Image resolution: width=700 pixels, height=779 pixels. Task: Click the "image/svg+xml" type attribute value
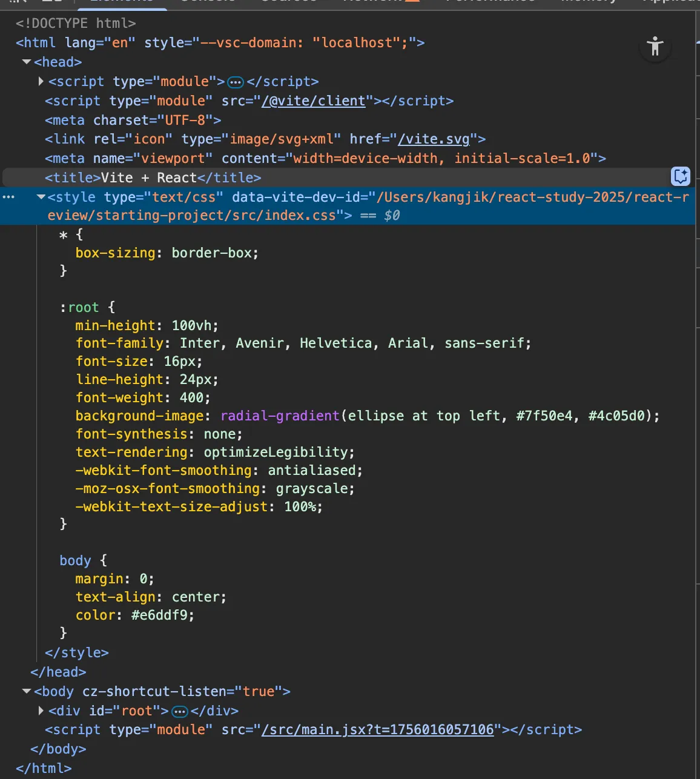point(282,139)
